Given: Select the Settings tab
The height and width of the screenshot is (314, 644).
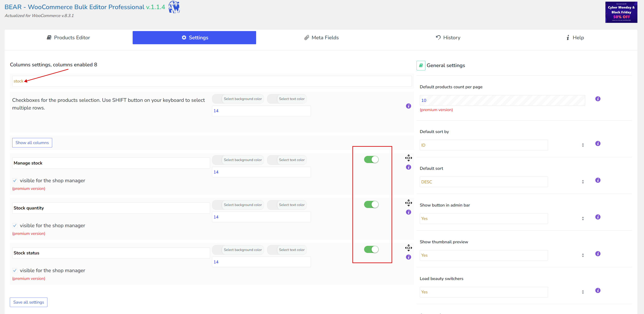Looking at the screenshot, I should point(194,37).
